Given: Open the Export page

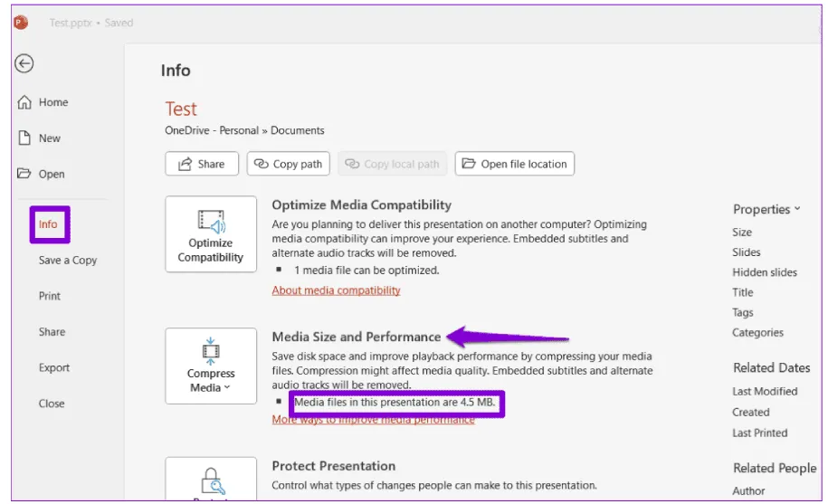Looking at the screenshot, I should 54,368.
